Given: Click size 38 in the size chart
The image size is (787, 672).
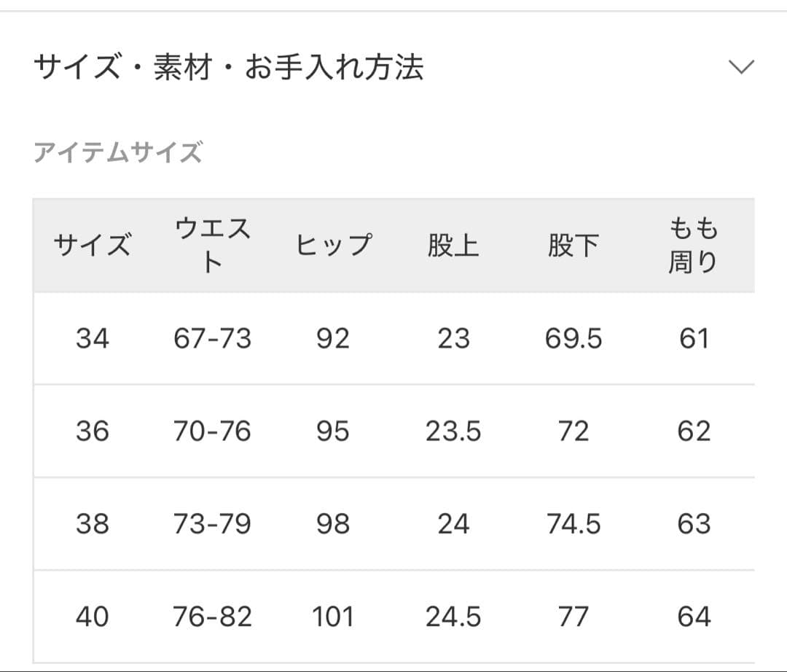Looking at the screenshot, I should coord(92,523).
